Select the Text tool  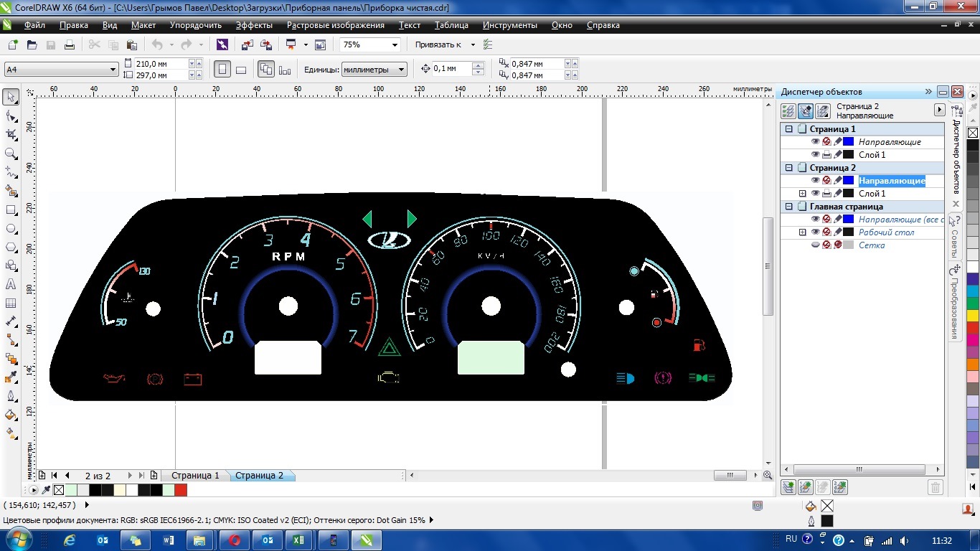click(11, 284)
